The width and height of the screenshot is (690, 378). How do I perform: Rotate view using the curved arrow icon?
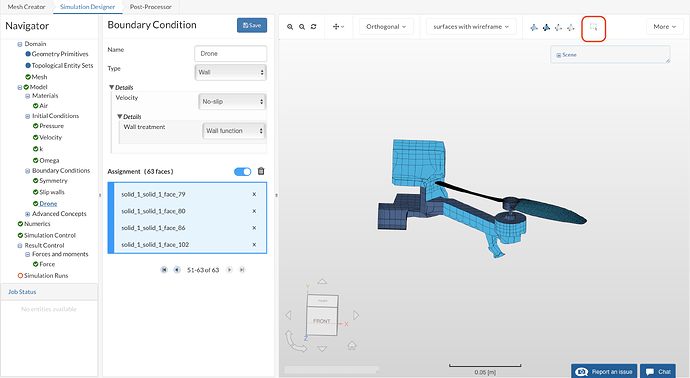[x=295, y=341]
